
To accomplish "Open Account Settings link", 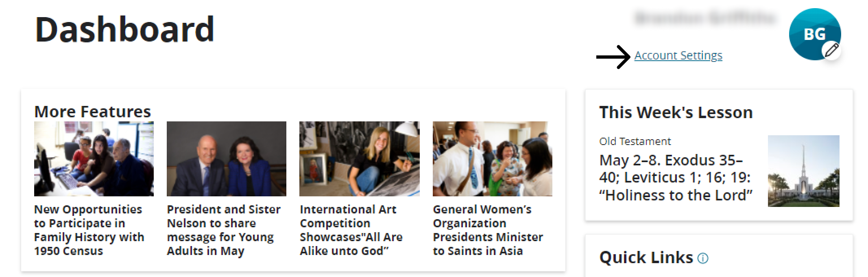I will click(x=678, y=55).
